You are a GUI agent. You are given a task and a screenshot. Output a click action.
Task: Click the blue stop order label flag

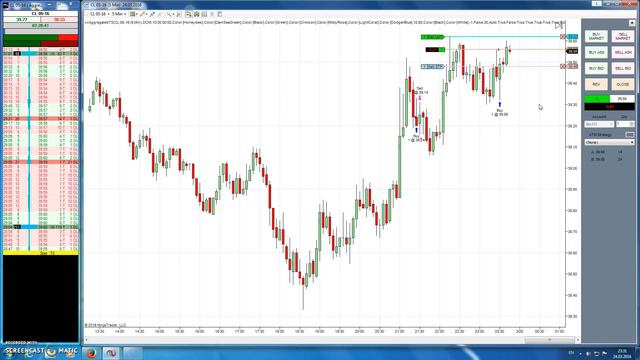(433, 67)
